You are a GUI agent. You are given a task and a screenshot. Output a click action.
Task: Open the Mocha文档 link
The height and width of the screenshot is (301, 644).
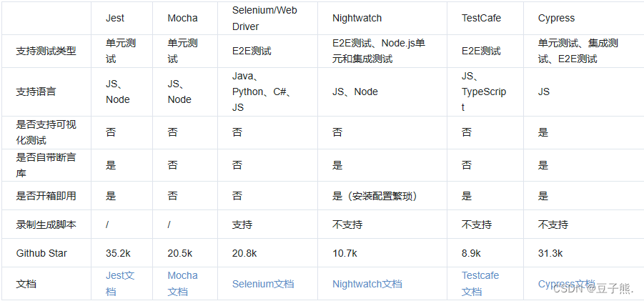(182, 283)
